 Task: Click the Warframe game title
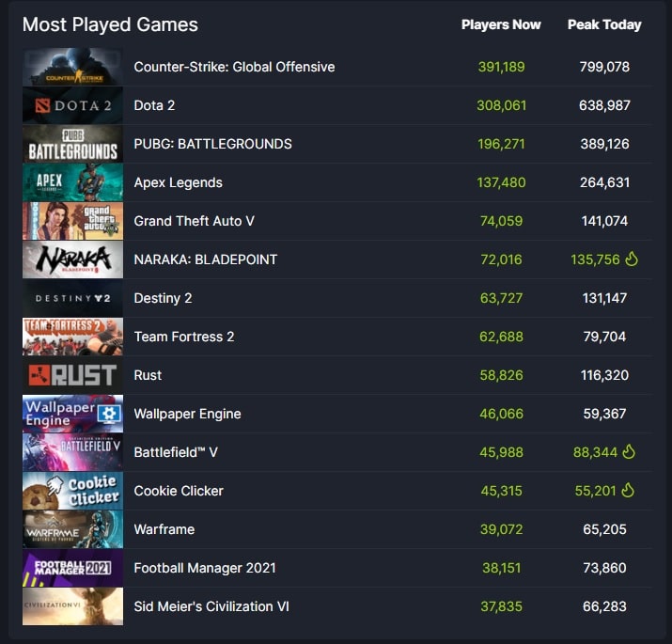tap(164, 529)
